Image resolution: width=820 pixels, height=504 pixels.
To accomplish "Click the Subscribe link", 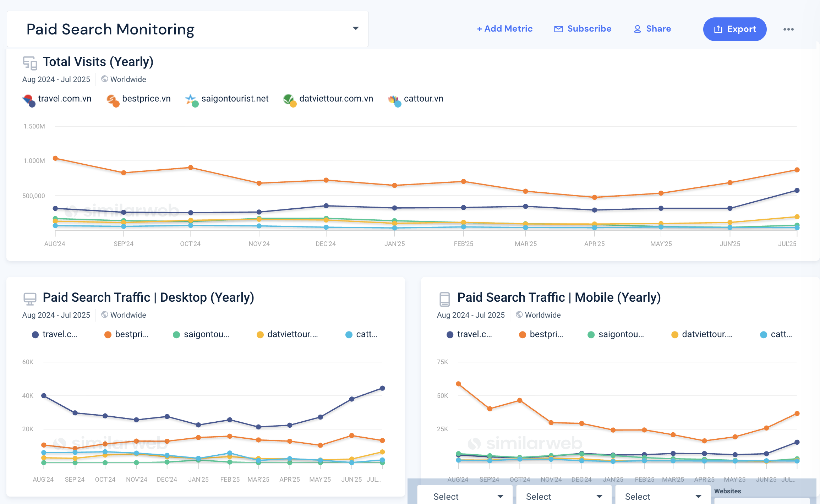I will pyautogui.click(x=583, y=29).
